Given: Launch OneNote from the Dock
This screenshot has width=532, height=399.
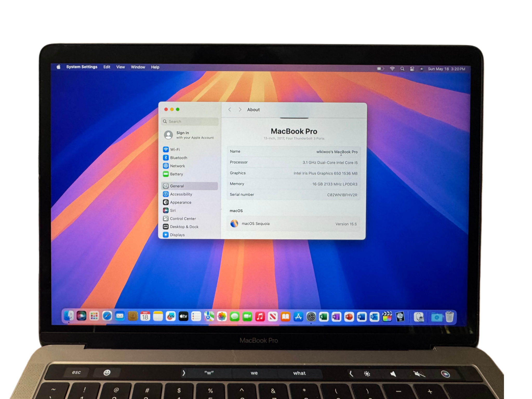Looking at the screenshot, I should click(336, 317).
